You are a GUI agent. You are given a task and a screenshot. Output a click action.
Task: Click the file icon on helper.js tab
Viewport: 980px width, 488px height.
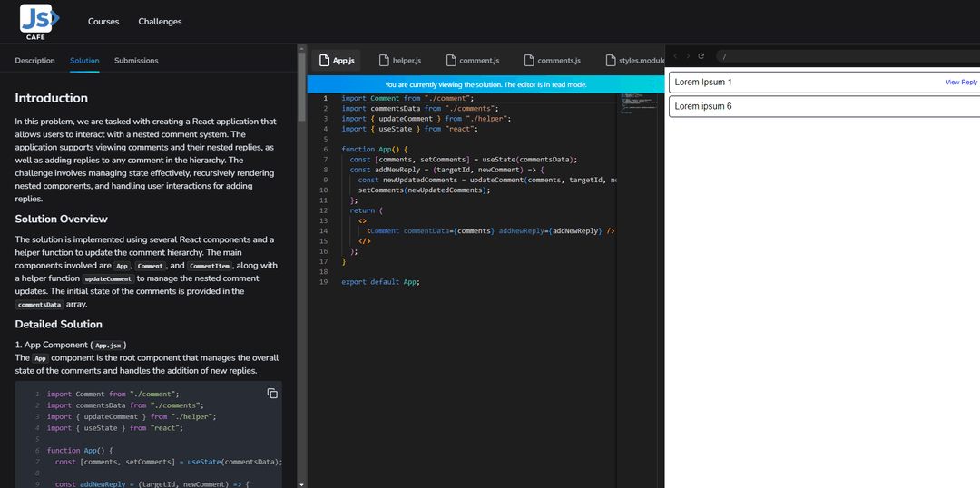385,61
